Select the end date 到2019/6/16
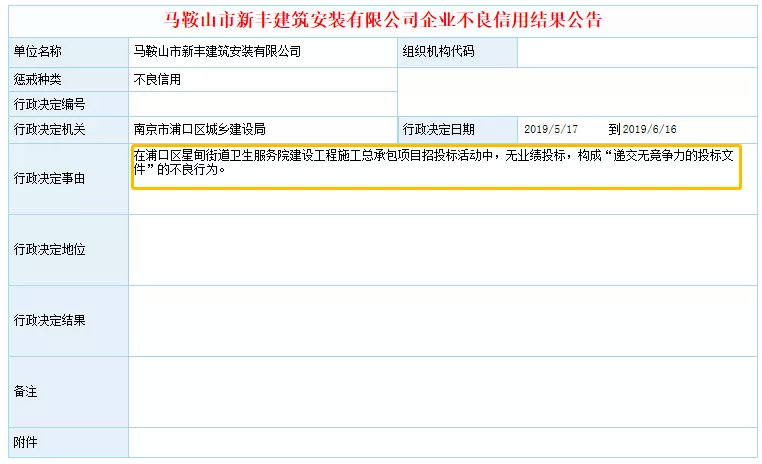762x464 pixels. pos(642,129)
